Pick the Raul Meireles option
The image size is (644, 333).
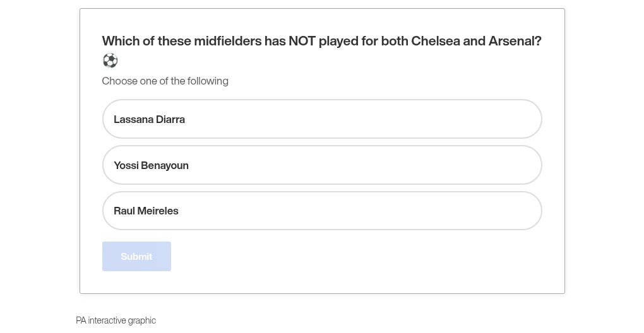[x=322, y=211]
